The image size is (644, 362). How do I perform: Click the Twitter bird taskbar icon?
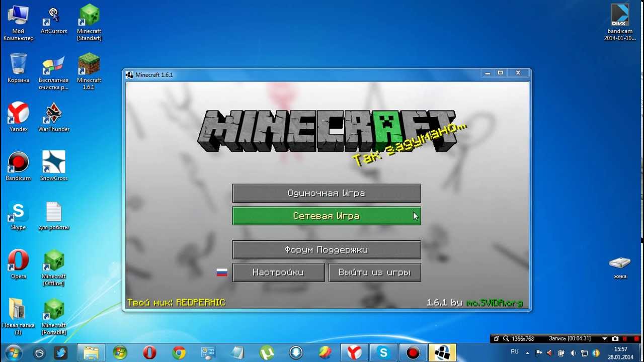pyautogui.click(x=61, y=353)
